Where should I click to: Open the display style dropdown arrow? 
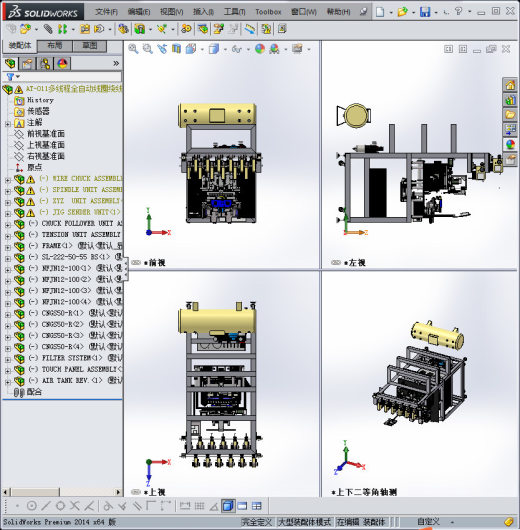(225, 49)
